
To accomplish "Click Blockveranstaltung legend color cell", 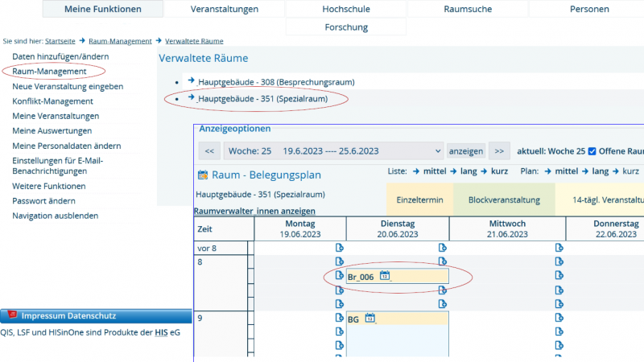I will coord(505,200).
